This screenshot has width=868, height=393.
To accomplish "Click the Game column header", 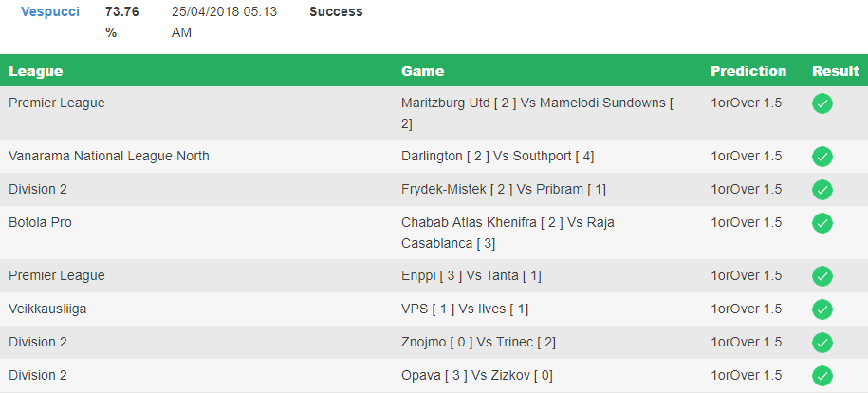I will pos(422,71).
